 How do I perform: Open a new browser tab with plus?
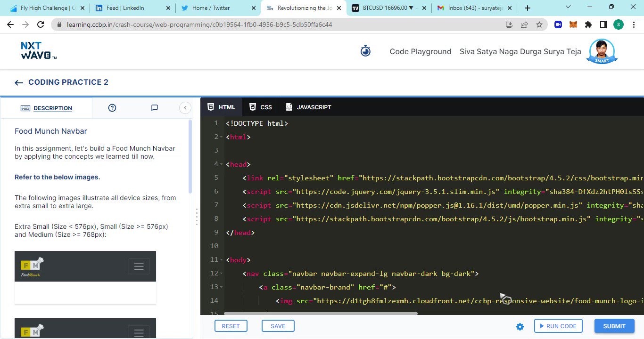click(528, 8)
